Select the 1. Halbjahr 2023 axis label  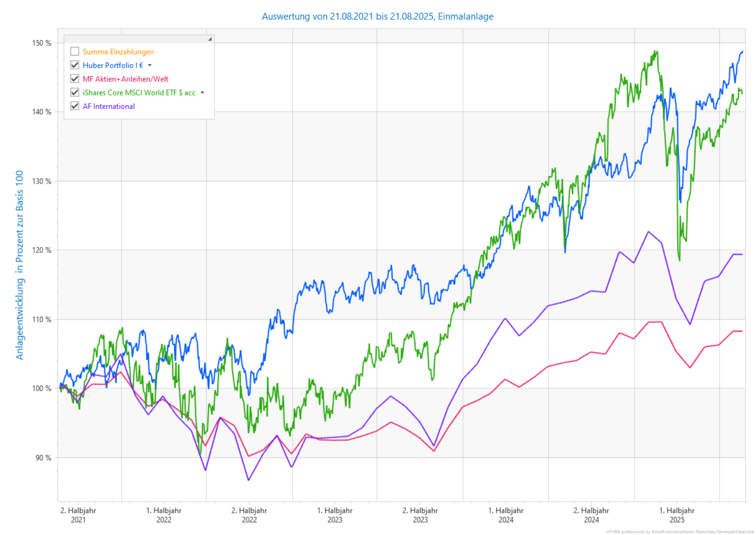point(335,515)
